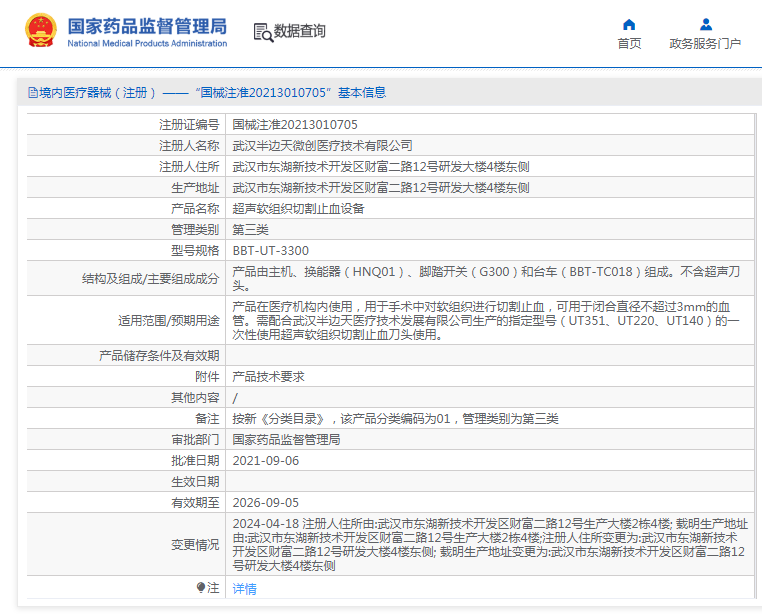The image size is (762, 614).
Task: Select product name 超声软组织切割止血设备
Action: coord(298,209)
